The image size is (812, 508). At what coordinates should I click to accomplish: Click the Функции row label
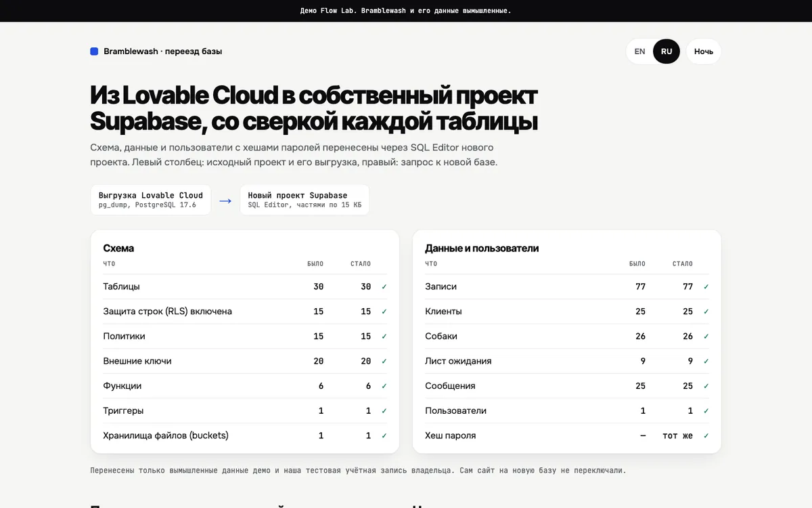(x=122, y=386)
